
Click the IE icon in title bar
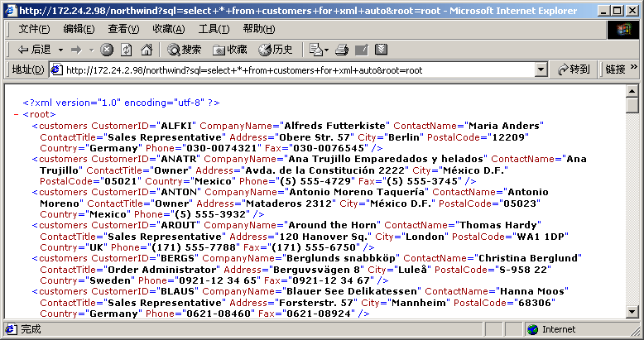tap(11, 10)
